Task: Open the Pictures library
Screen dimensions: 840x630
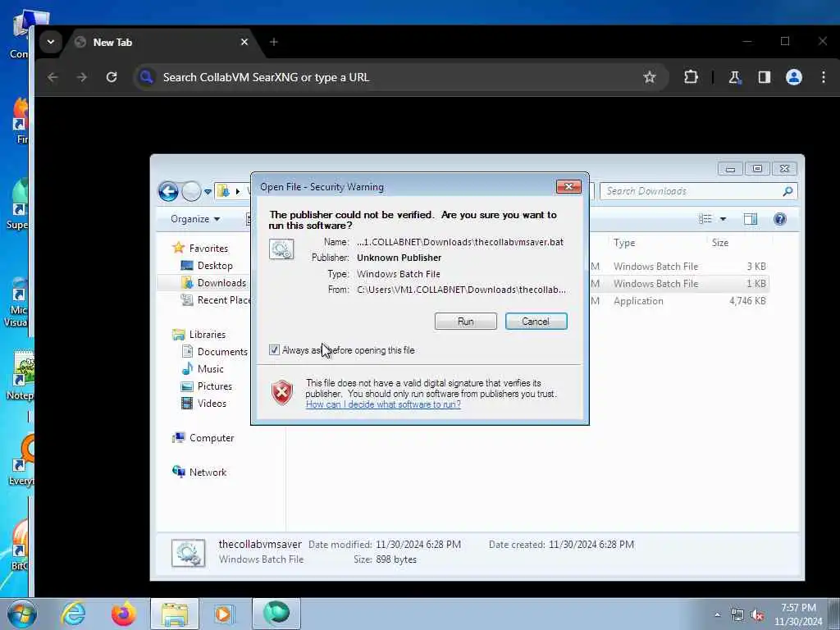Action: (214, 386)
